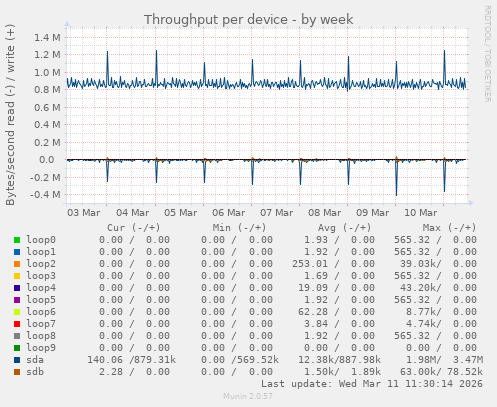Click the '03 Mar' date label
497x407 pixels.
coord(84,213)
